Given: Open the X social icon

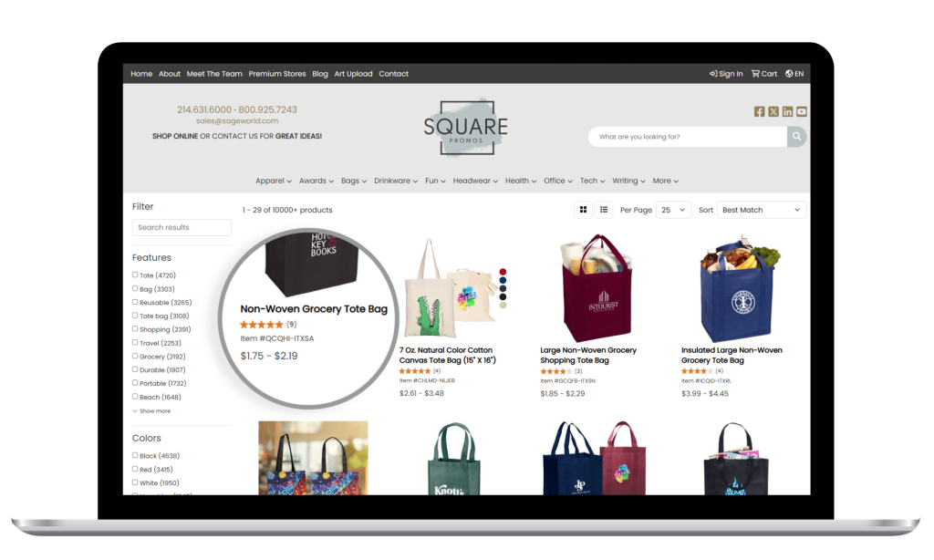Looking at the screenshot, I should (773, 111).
